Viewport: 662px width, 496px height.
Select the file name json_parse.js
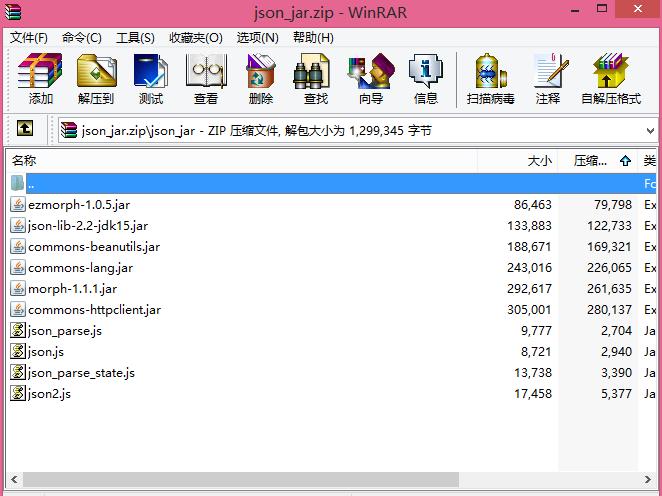coord(65,331)
